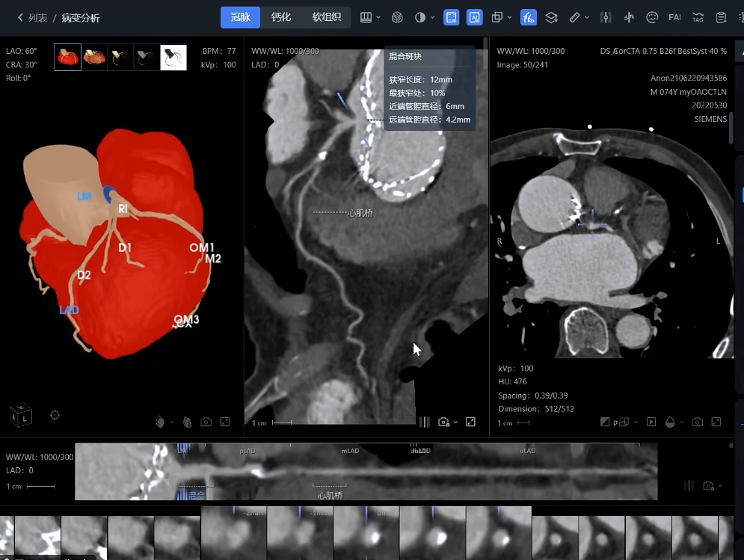Take snapshot of 3D heart view
This screenshot has height=560, width=744.
point(206,422)
